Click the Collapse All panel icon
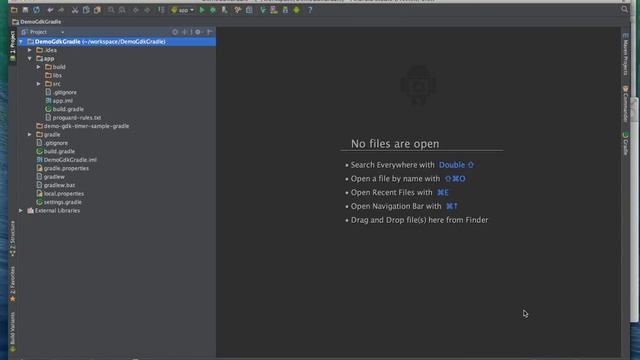The height and width of the screenshot is (360, 640). click(185, 32)
